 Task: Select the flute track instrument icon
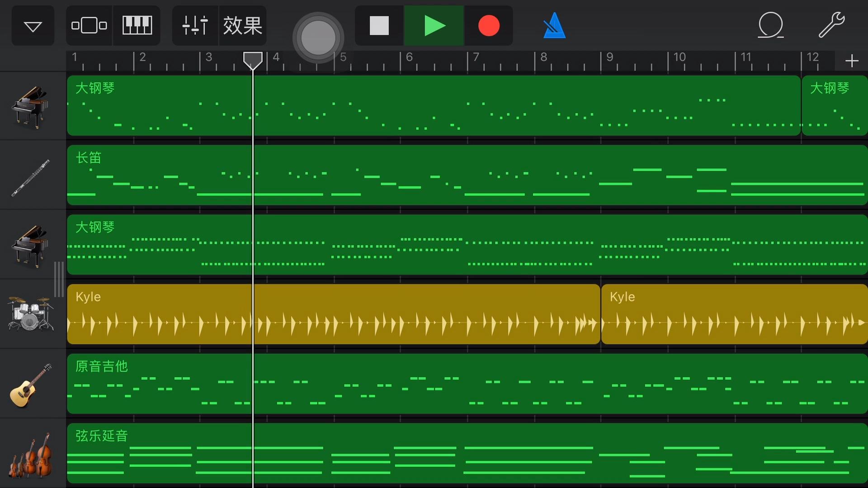31,177
